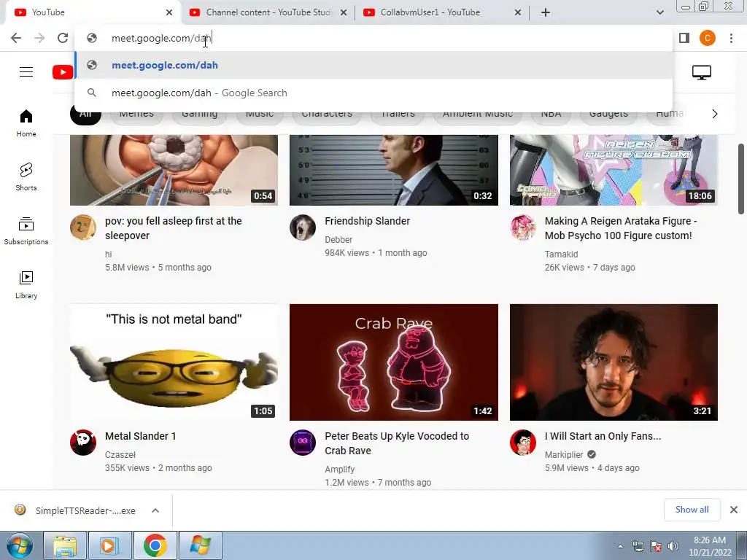The image size is (747, 560).
Task: Click taskbar clock 8:26 AM
Action: (x=710, y=546)
